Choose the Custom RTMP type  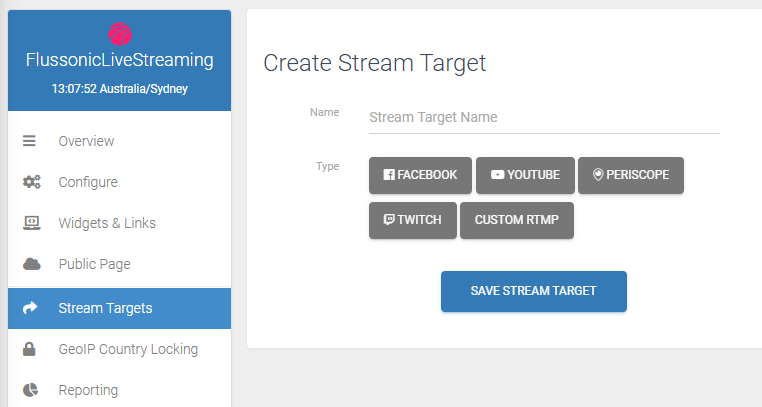tap(517, 220)
